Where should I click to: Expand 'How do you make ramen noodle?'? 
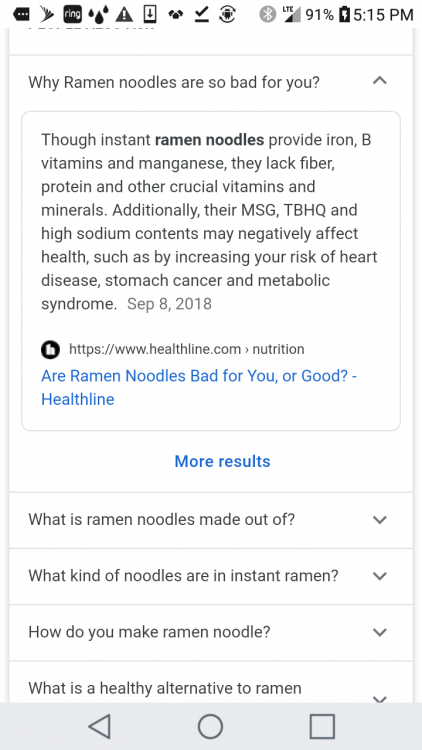click(211, 632)
